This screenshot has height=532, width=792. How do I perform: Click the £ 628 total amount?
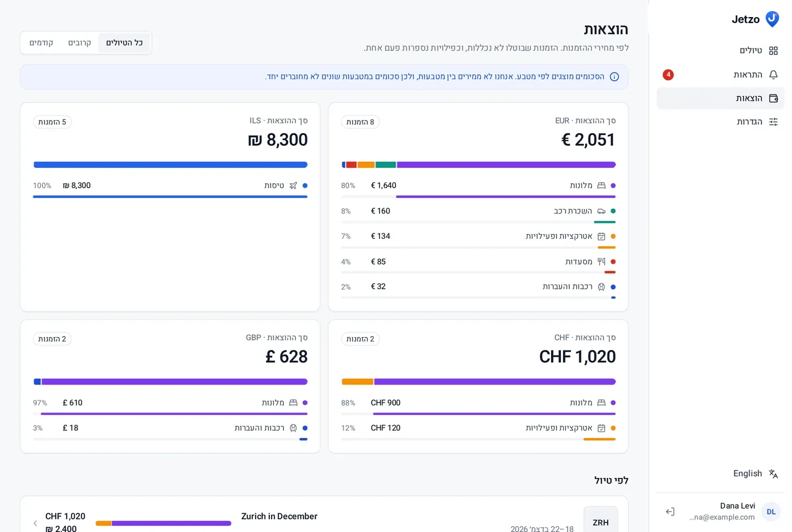[287, 357]
